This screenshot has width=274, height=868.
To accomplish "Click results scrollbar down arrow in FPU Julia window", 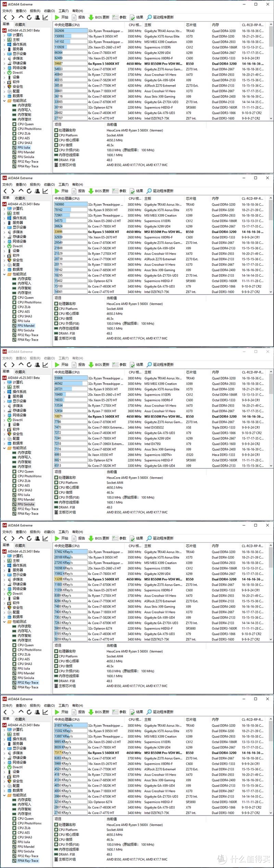I will click(x=271, y=118).
